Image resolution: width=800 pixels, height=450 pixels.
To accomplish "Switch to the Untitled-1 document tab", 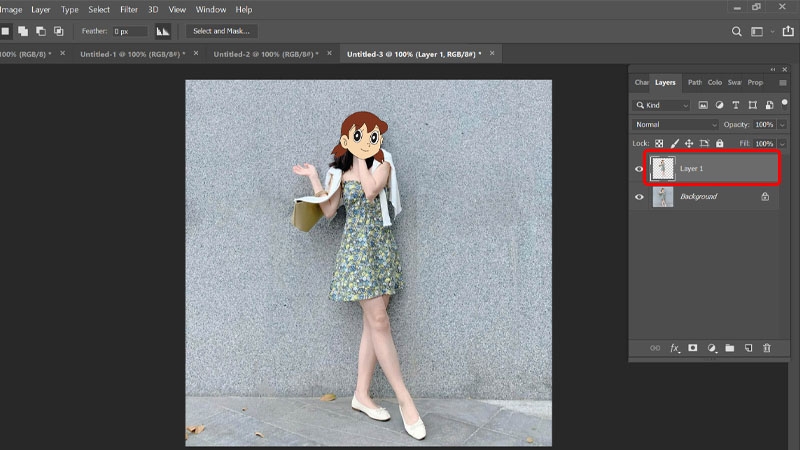I will (133, 54).
